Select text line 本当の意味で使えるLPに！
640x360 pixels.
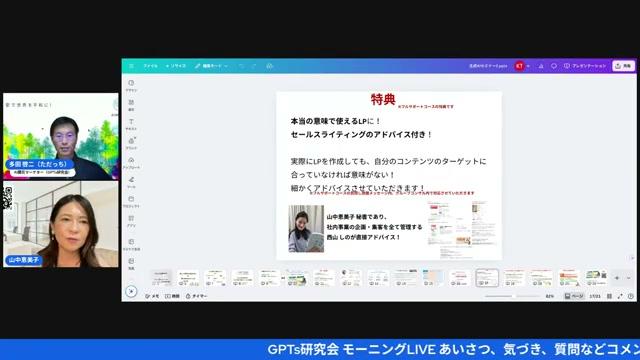point(336,121)
